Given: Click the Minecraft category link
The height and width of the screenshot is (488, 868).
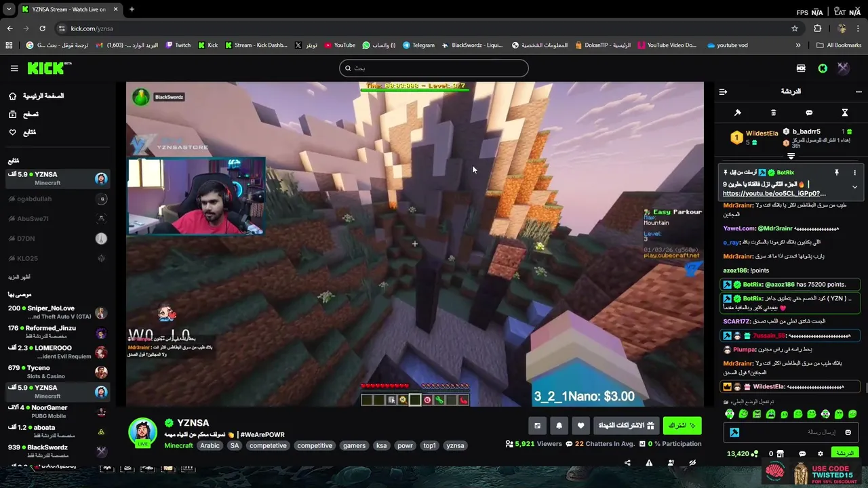Looking at the screenshot, I should click(178, 446).
